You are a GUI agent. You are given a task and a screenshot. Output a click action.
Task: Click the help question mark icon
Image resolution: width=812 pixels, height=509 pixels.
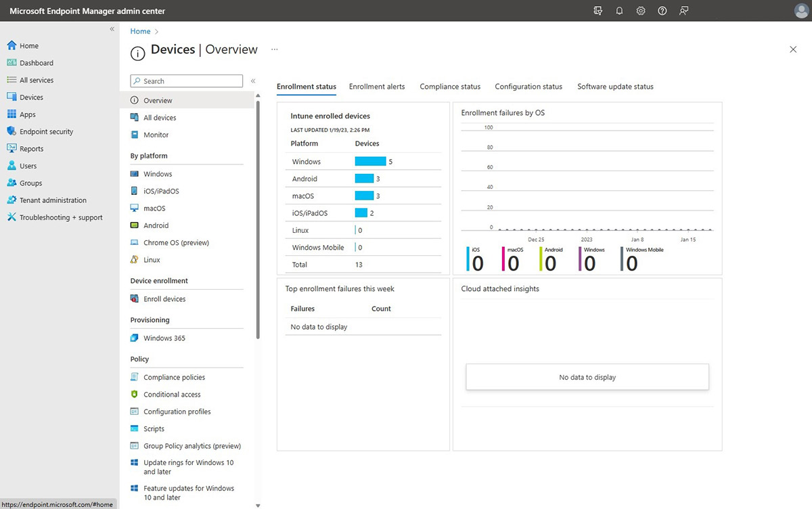[662, 11]
